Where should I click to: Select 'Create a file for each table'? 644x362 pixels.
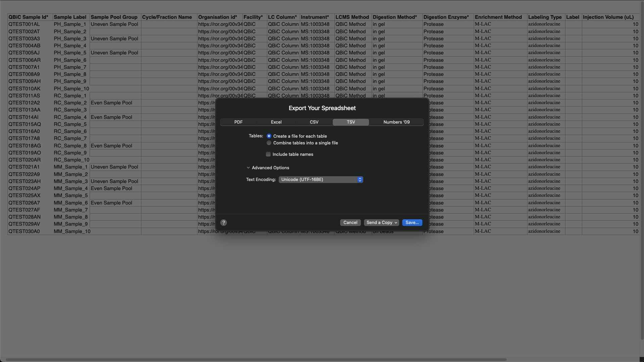pyautogui.click(x=269, y=136)
